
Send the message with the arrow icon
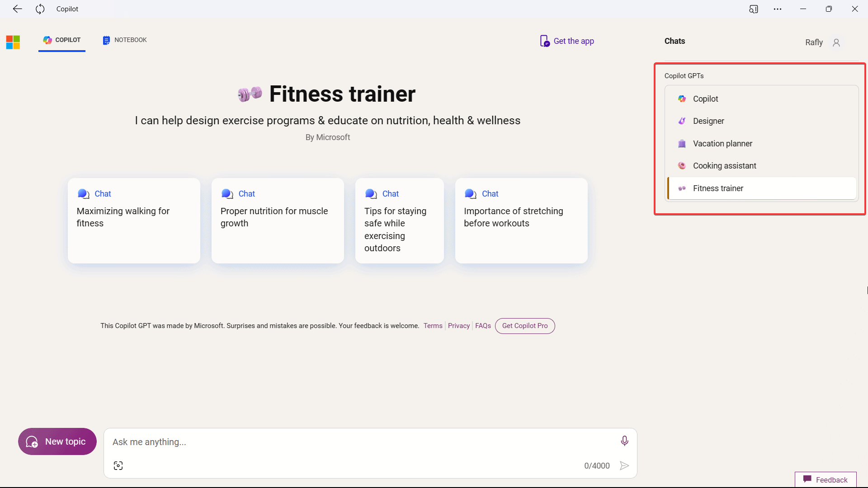click(624, 465)
